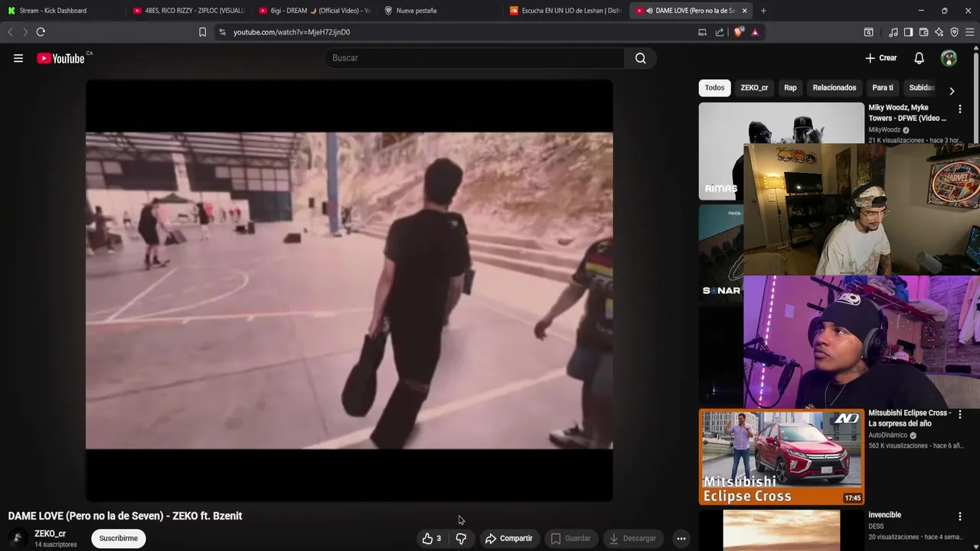
Task: Focus the Buscar search field
Action: click(x=475, y=58)
